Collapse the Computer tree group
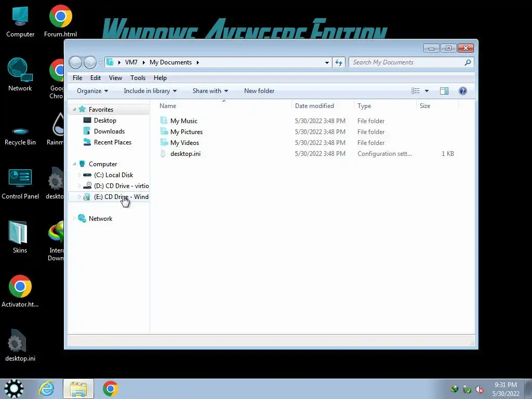 (74, 164)
